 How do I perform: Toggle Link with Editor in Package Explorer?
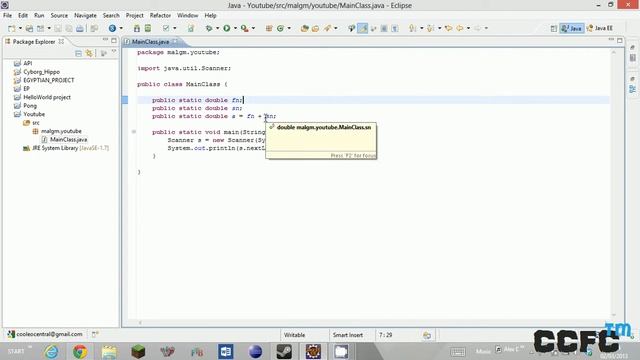(x=89, y=53)
